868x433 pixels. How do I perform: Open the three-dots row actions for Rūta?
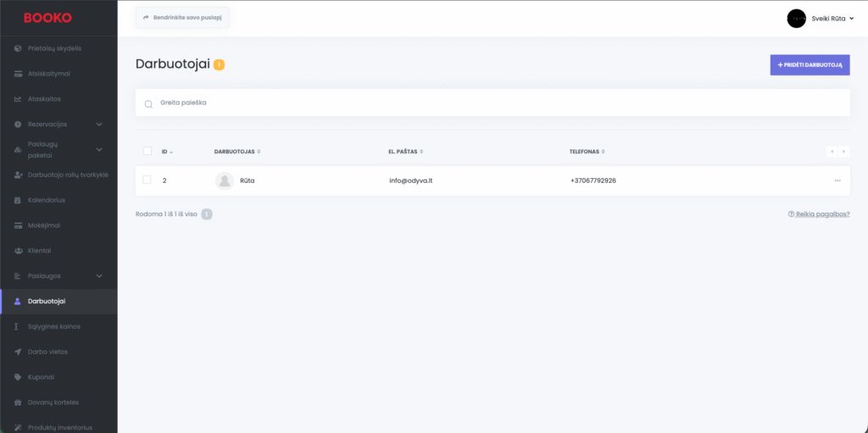837,180
